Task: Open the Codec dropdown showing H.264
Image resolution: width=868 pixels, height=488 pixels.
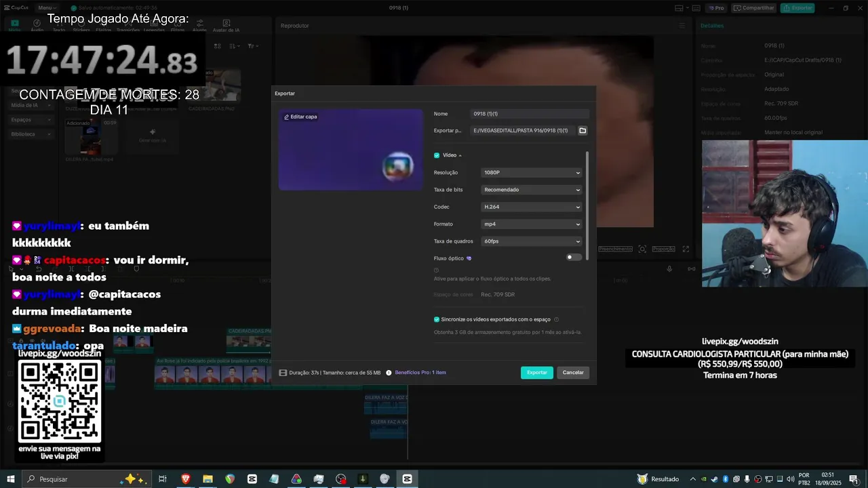Action: (532, 207)
